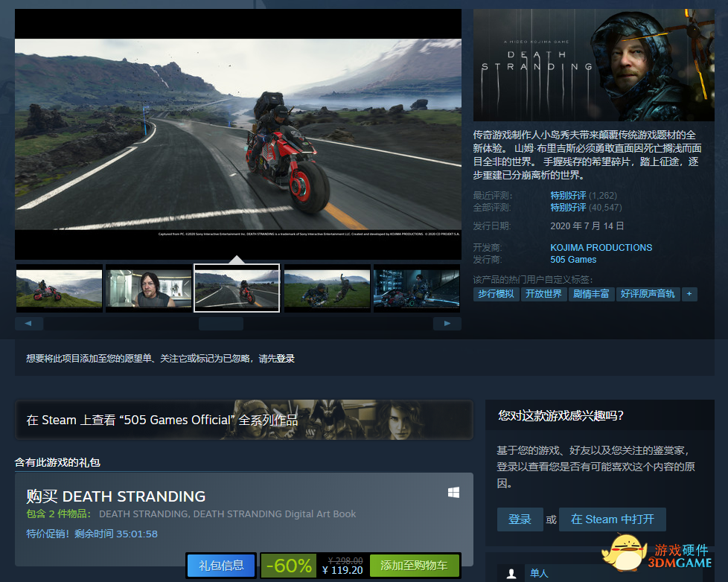Click the 剧情丰富 tag

click(x=591, y=294)
